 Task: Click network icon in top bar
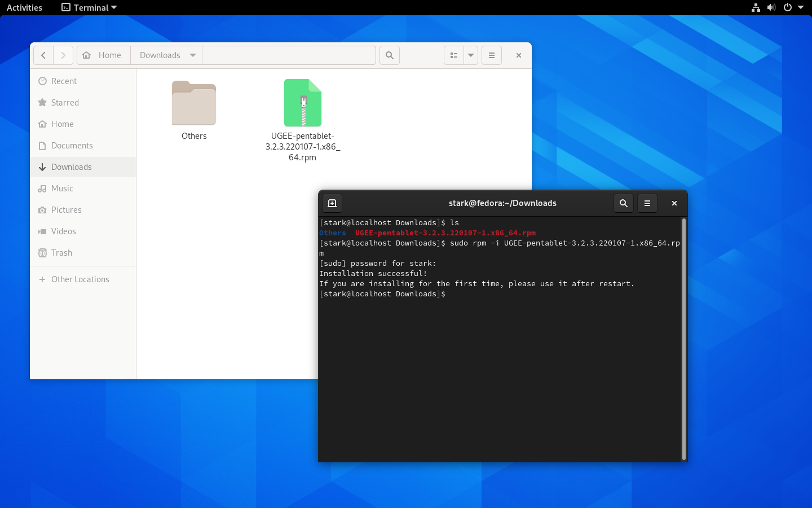coord(756,7)
